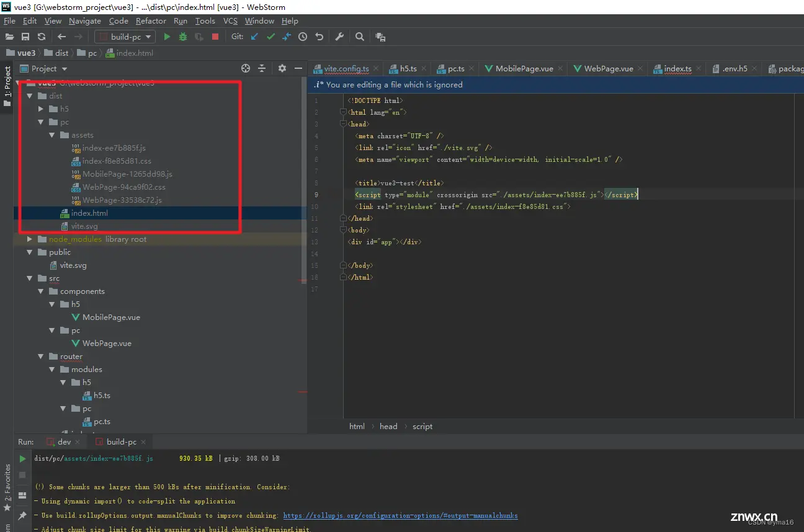Open the Refactor menu
Image resolution: width=804 pixels, height=532 pixels.
click(151, 20)
